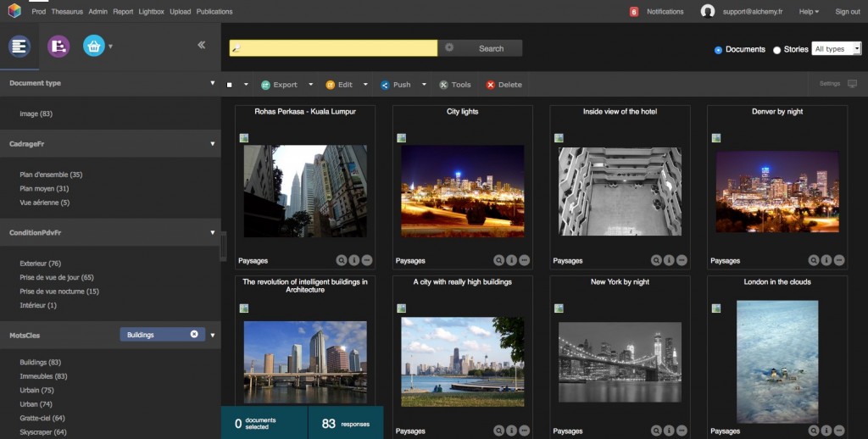Screen dimensions: 868x439
Task: Open the Thesaurus menu
Action: pos(67,12)
